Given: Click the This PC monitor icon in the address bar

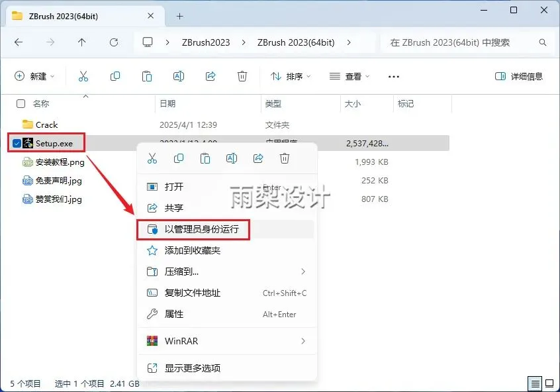Looking at the screenshot, I should click(x=148, y=42).
